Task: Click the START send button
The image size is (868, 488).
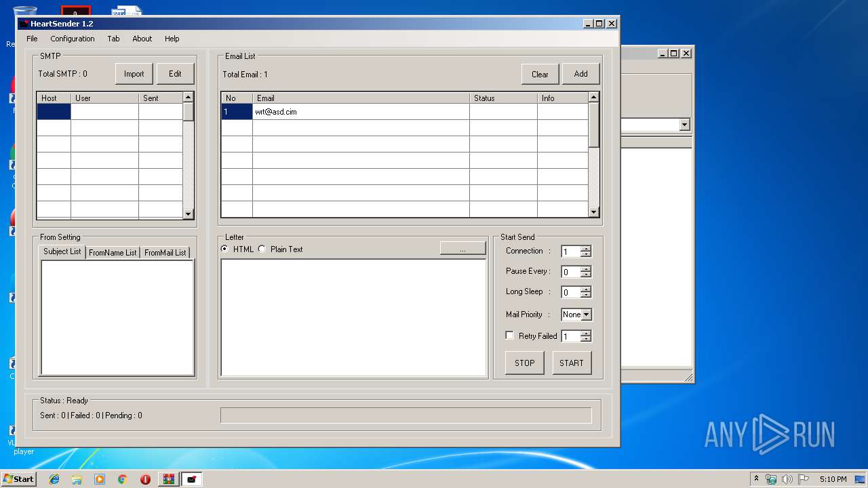Action: click(572, 363)
